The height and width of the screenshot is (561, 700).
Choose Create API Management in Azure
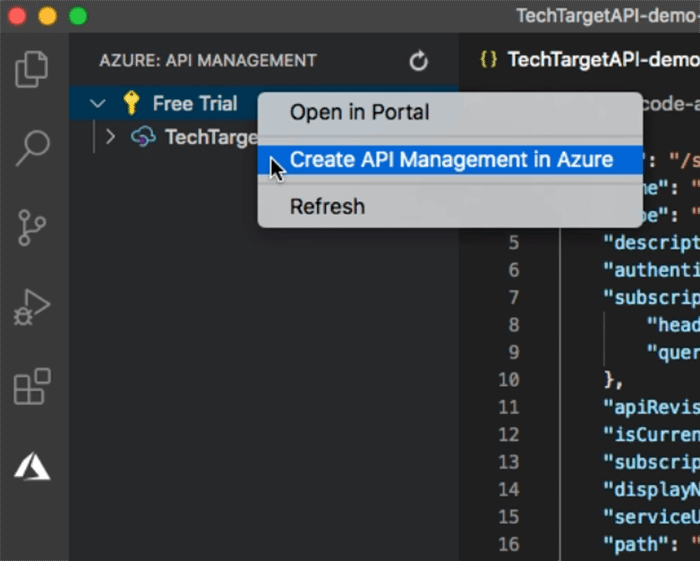pyautogui.click(x=450, y=160)
